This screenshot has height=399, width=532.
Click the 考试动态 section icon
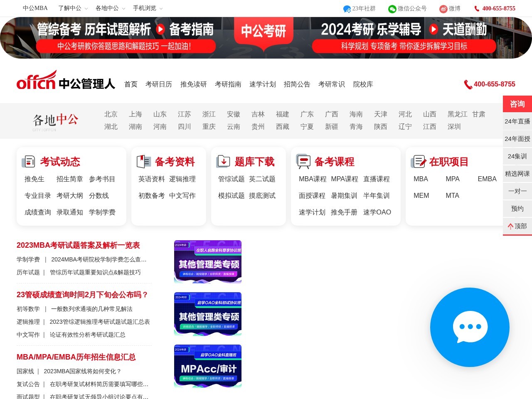(28, 162)
